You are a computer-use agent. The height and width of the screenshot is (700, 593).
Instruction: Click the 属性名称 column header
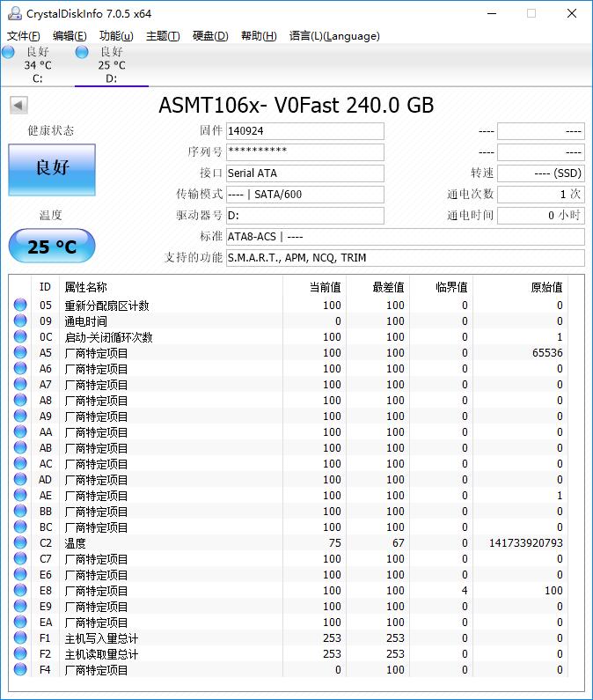point(172,287)
